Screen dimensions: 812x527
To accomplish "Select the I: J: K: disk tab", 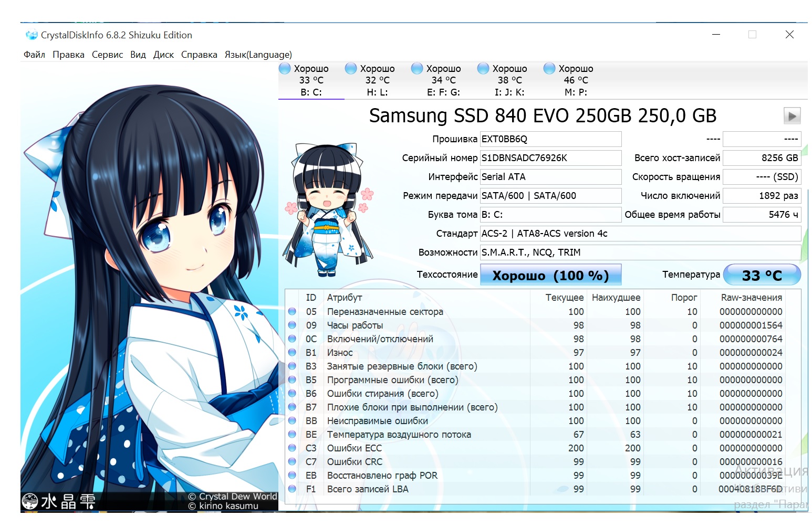I will click(x=509, y=80).
